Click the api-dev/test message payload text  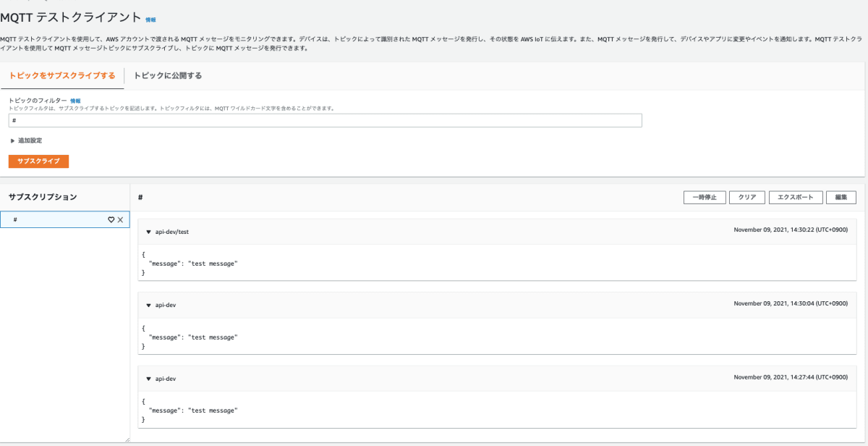point(190,264)
